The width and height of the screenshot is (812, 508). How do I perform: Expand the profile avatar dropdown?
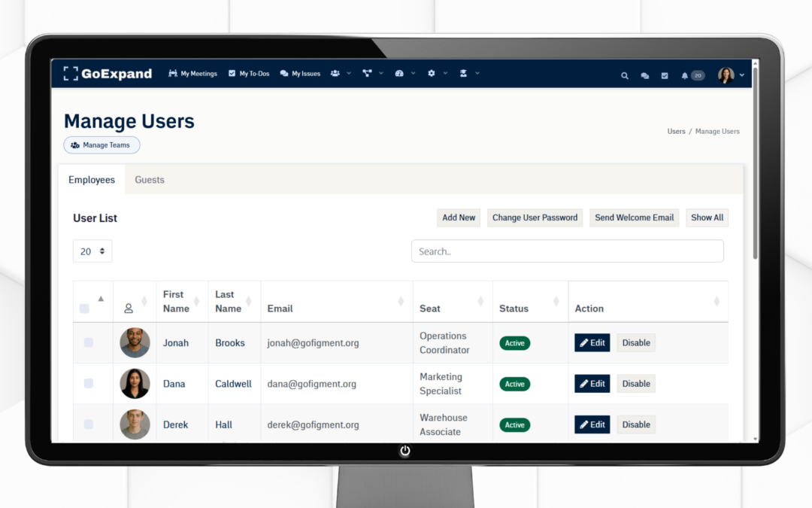(726, 75)
